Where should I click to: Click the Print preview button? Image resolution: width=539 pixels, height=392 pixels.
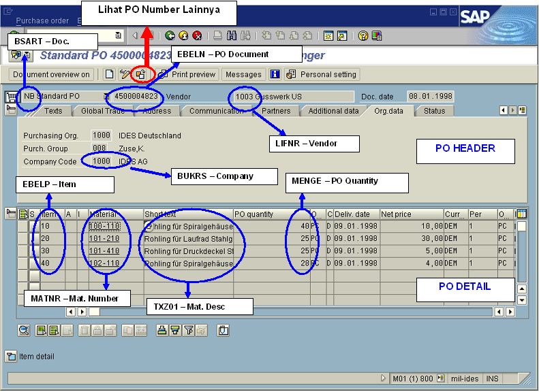tap(187, 74)
